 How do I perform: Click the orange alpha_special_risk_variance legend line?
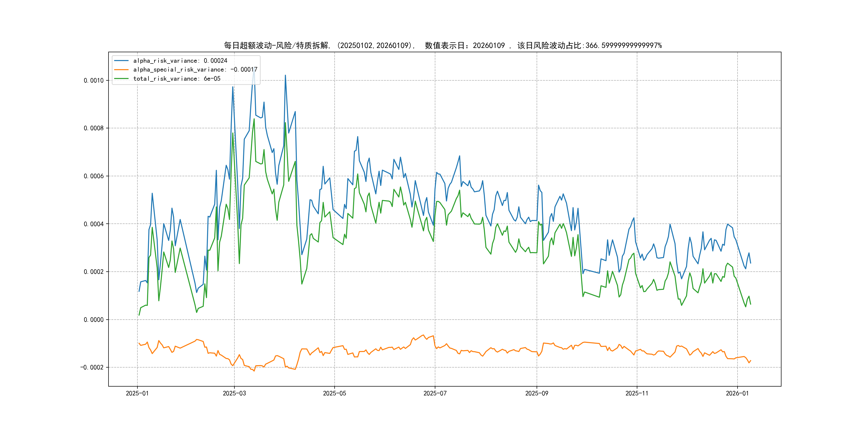[121, 70]
